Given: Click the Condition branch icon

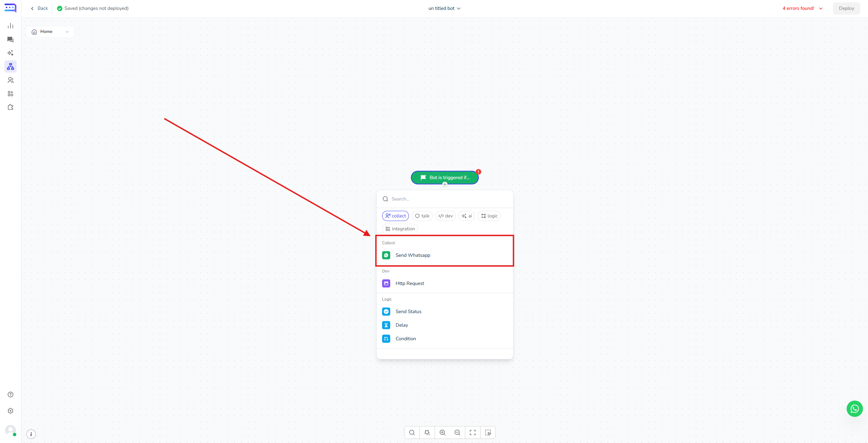Looking at the screenshot, I should point(386,339).
